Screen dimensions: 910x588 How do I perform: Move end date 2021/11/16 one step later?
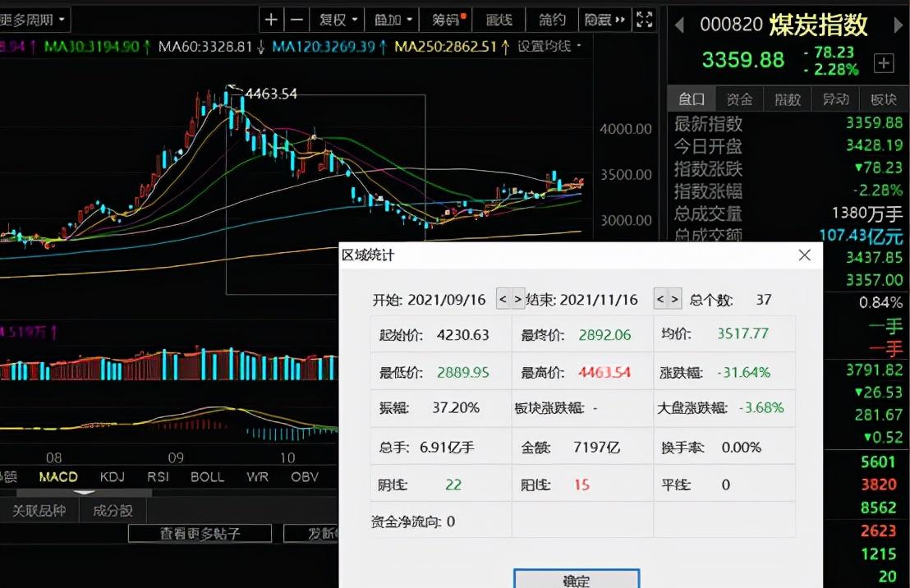[674, 300]
